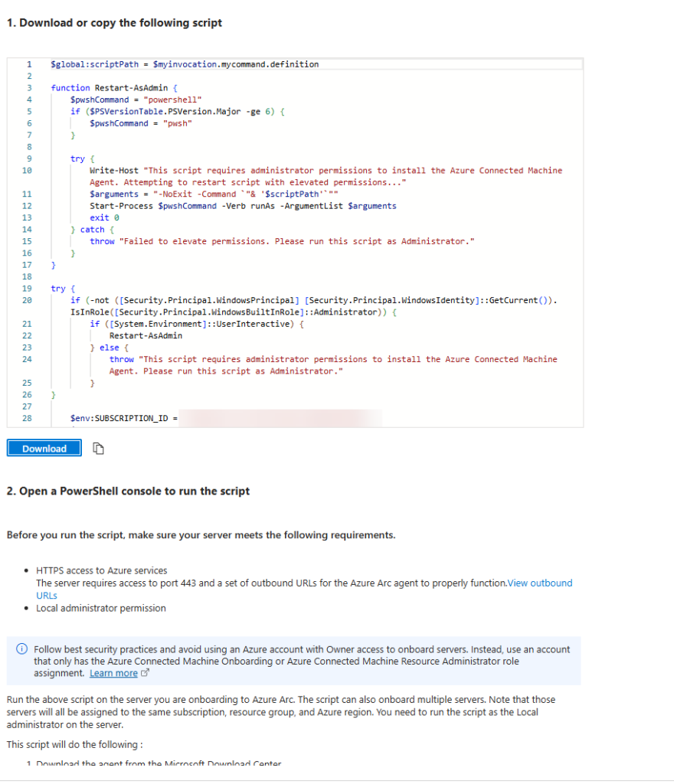The height and width of the screenshot is (784, 674).
Task: Select heading "1. Download or copy the following script"
Action: (x=114, y=23)
